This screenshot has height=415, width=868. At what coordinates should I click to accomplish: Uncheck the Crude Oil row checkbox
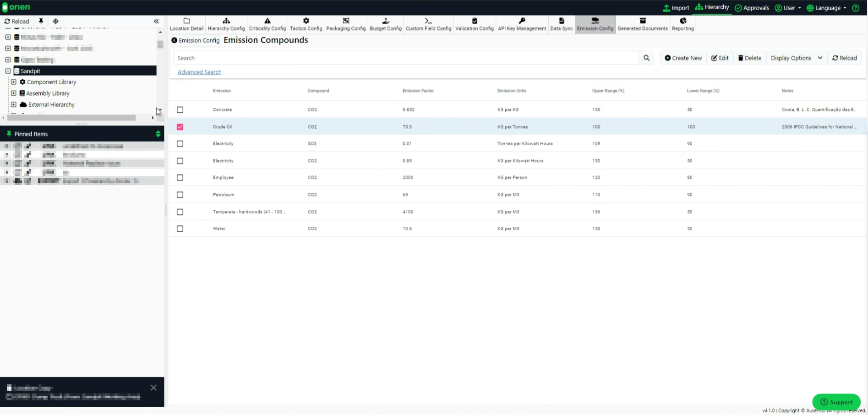coord(180,127)
